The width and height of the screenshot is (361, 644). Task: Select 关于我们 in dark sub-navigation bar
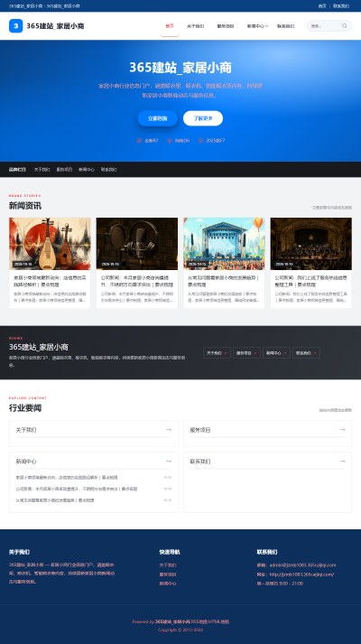tap(42, 169)
